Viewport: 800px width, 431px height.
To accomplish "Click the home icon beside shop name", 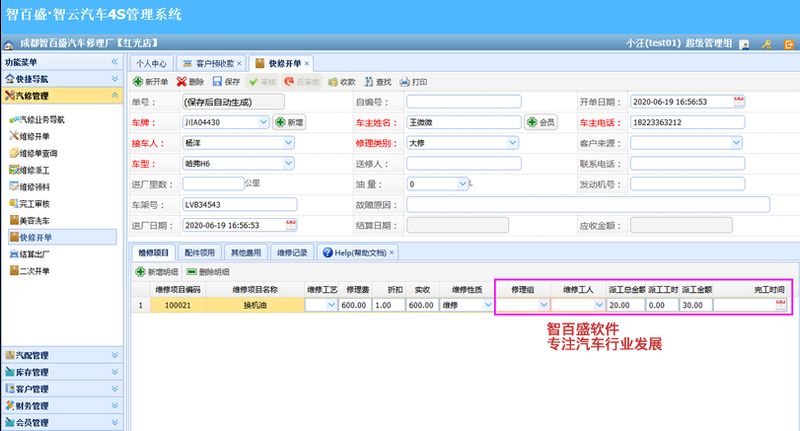I will [9, 44].
